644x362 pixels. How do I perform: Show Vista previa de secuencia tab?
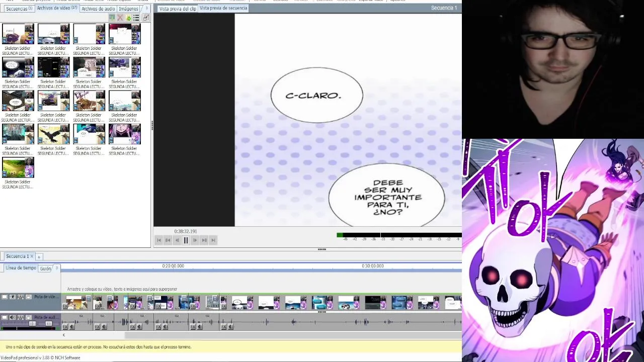[x=223, y=8]
